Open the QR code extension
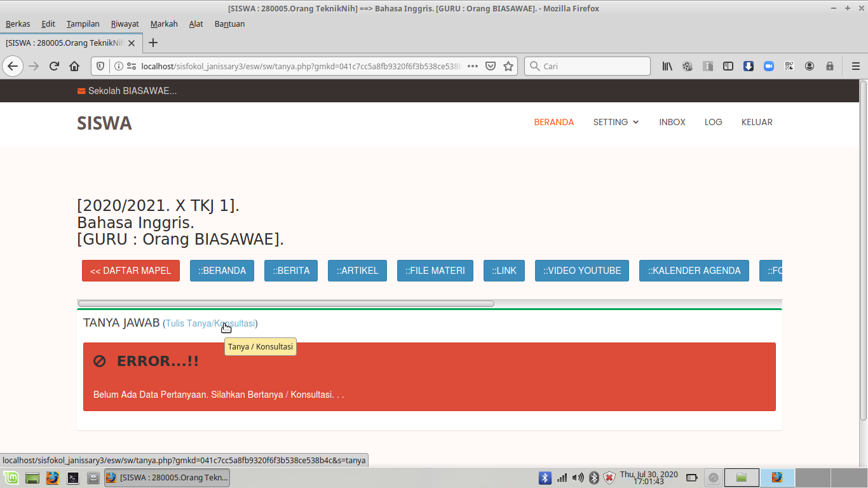This screenshot has width=868, height=488. point(789,66)
